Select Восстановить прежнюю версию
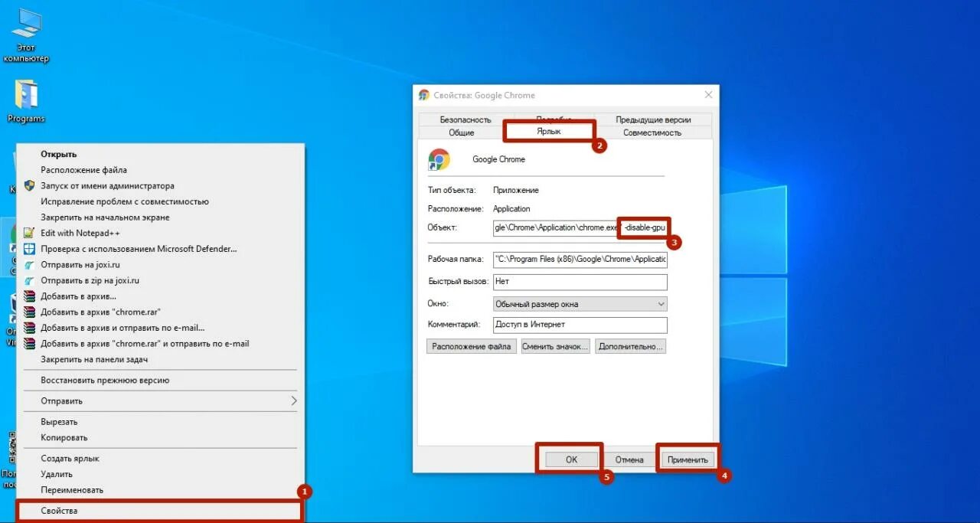The height and width of the screenshot is (523, 980). (161, 380)
